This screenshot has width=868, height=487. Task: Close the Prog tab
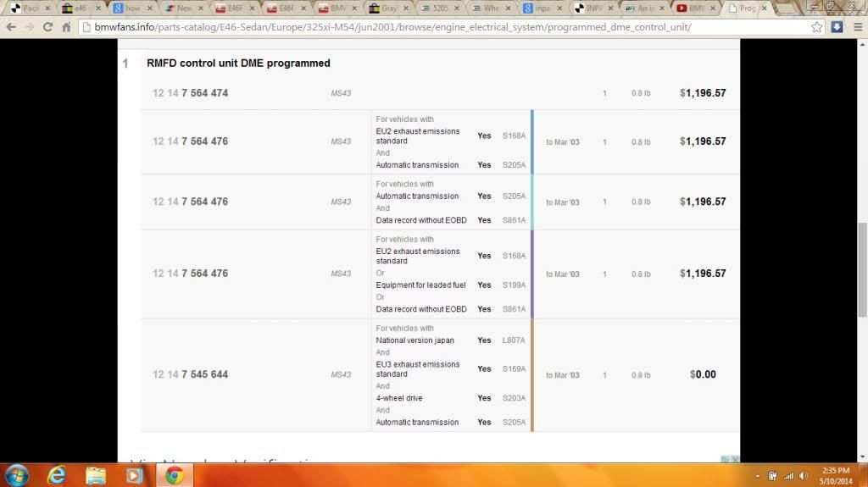coord(765,8)
